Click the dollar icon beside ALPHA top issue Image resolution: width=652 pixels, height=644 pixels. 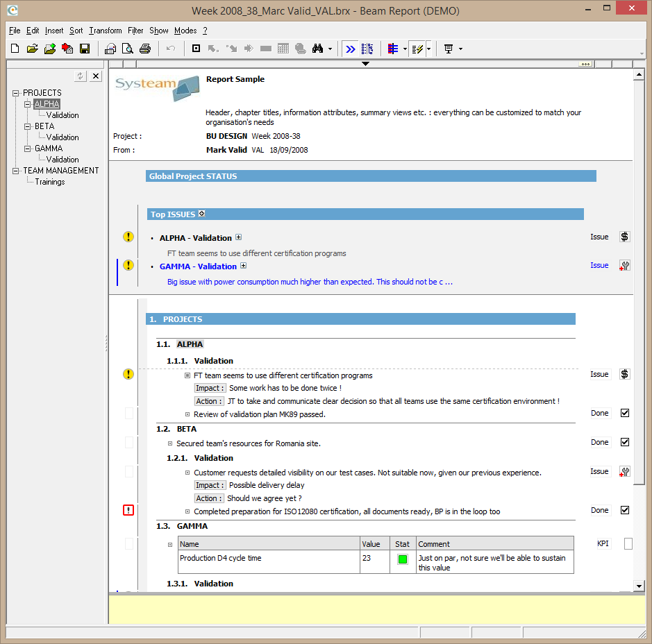624,237
